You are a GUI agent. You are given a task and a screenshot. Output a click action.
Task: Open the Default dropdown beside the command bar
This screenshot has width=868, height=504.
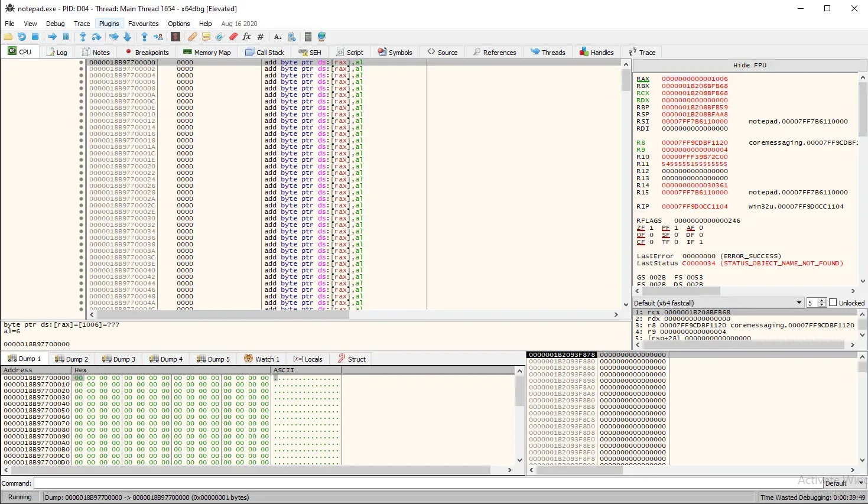861,483
